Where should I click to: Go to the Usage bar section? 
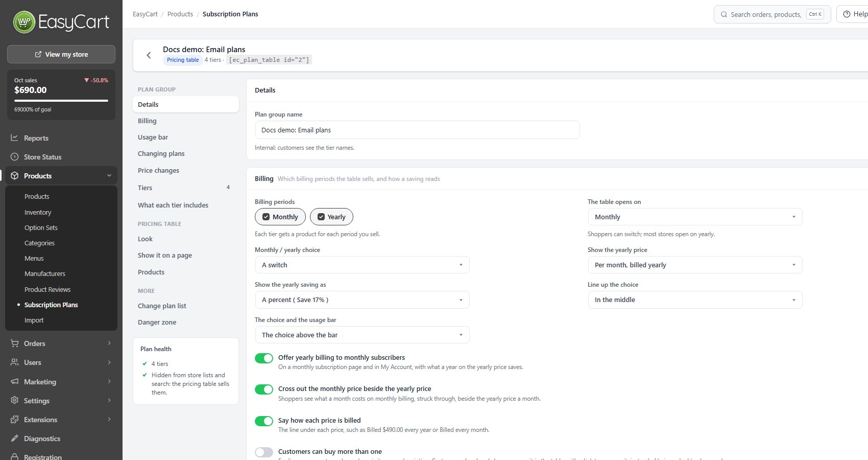pyautogui.click(x=186, y=137)
